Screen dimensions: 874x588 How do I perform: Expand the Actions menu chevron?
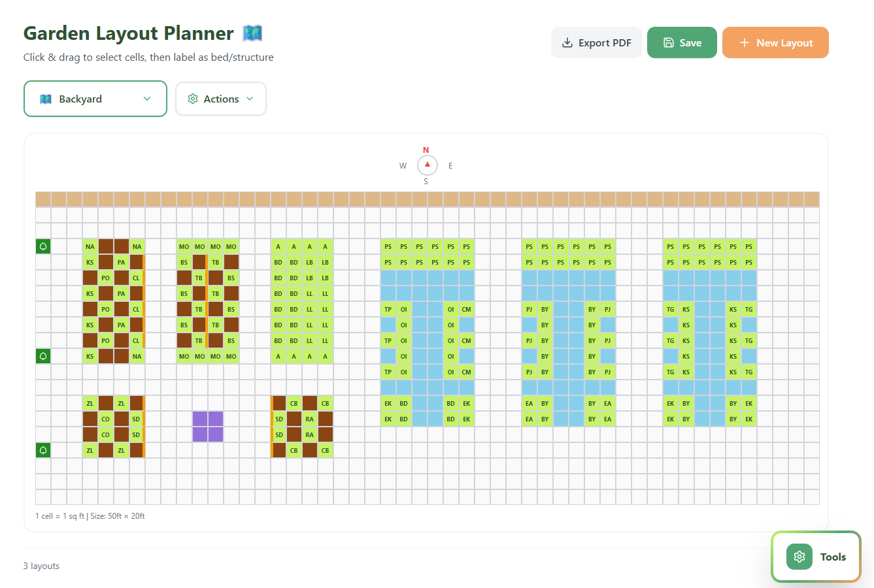click(x=250, y=99)
